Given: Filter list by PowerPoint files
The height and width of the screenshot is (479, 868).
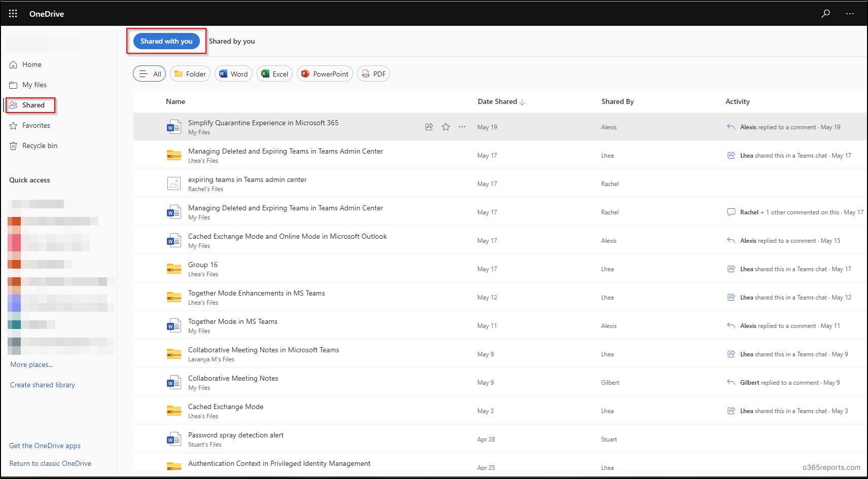Looking at the screenshot, I should pos(325,74).
